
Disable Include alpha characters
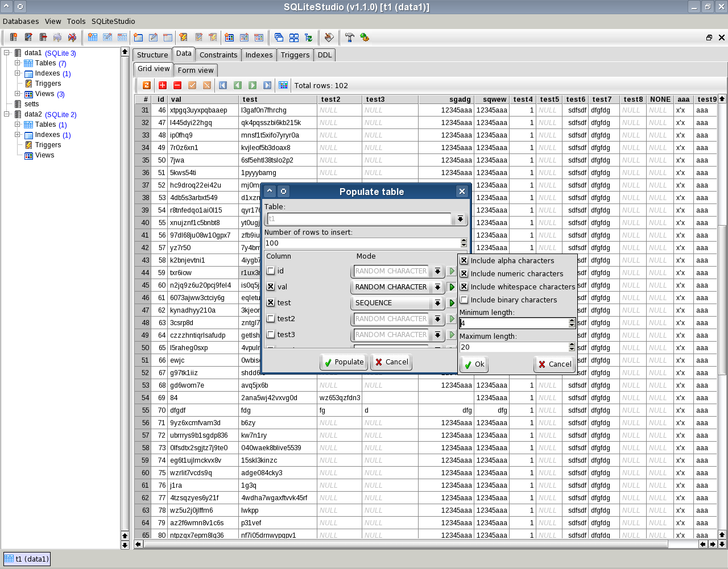464,260
